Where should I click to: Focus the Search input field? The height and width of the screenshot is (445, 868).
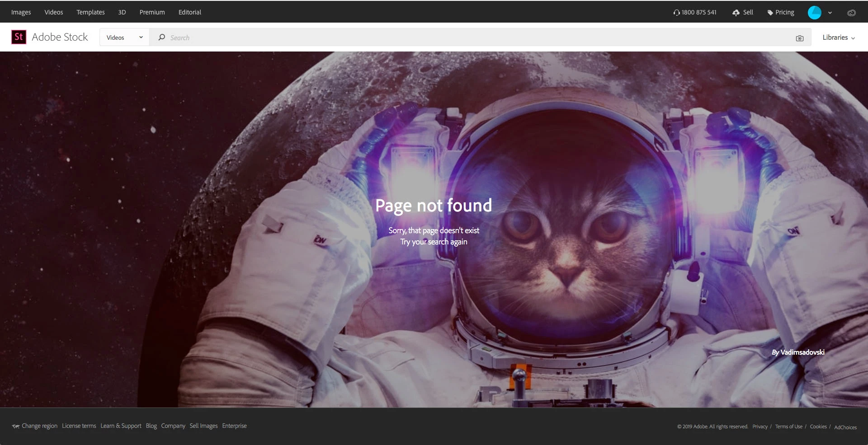point(479,37)
